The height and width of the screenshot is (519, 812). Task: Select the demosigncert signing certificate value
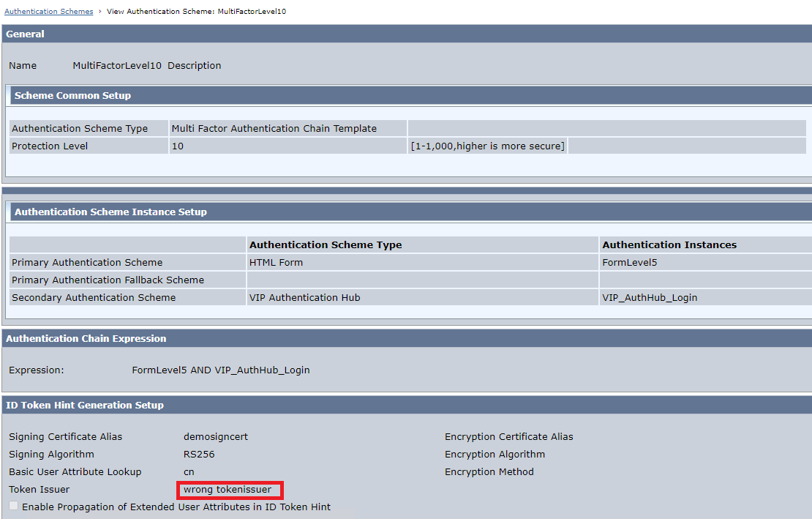click(x=216, y=437)
